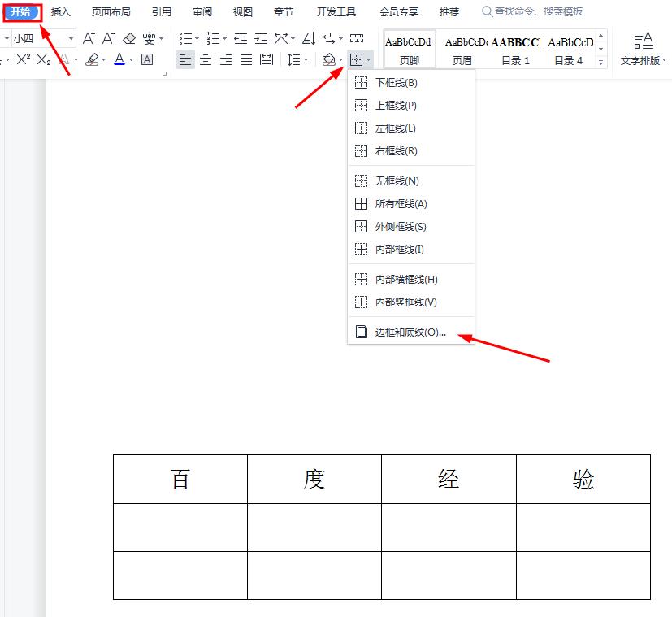Click the Clear Formatting eraser icon
This screenshot has height=617, width=672.
tap(129, 37)
